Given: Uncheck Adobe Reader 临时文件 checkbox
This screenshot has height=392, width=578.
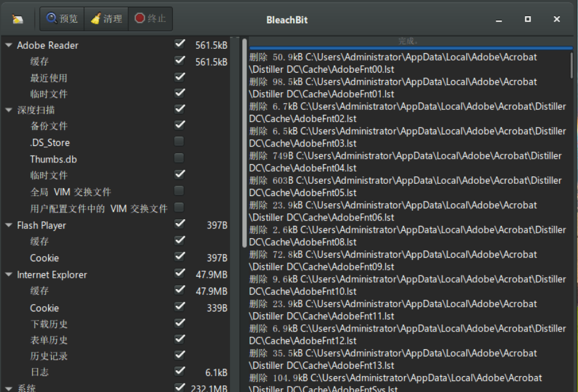Looking at the screenshot, I should [179, 93].
